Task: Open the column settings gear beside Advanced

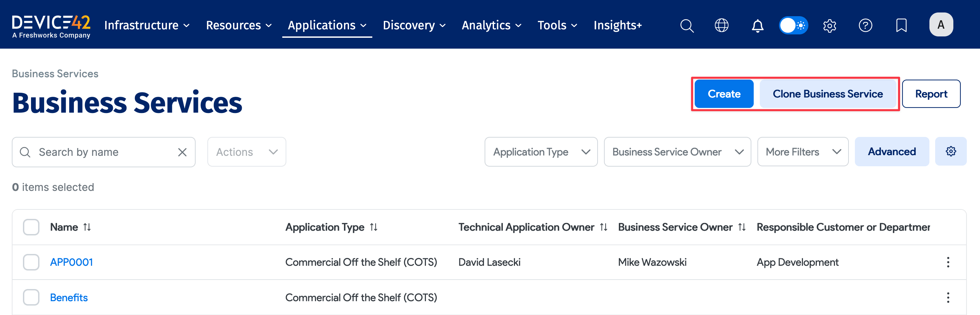Action: pyautogui.click(x=951, y=151)
